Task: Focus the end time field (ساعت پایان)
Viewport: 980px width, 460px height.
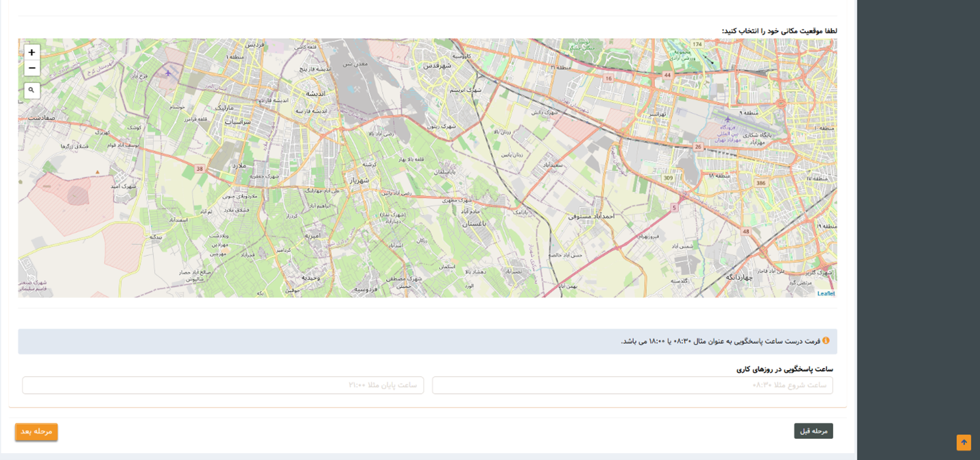Action: pos(223,385)
